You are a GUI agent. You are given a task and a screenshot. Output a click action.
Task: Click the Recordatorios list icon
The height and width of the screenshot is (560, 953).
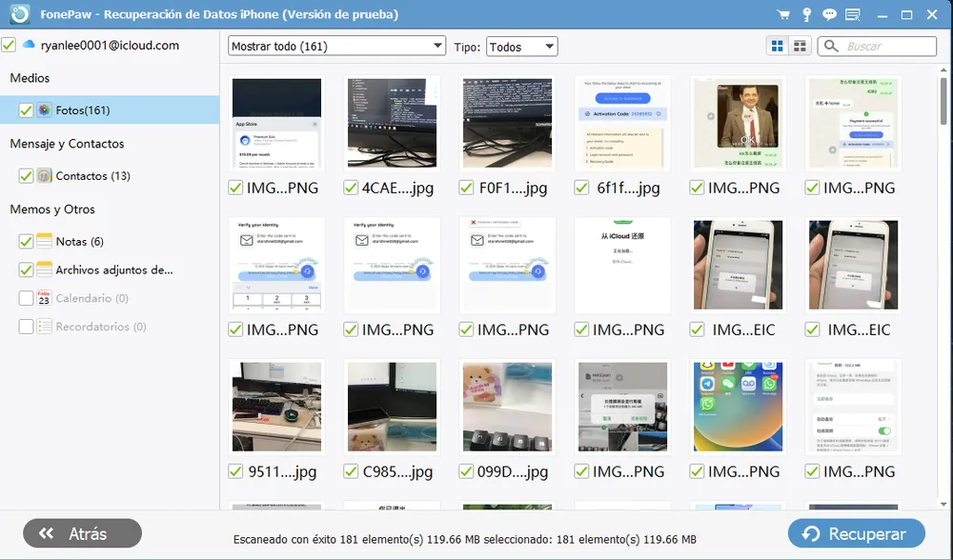click(x=44, y=326)
